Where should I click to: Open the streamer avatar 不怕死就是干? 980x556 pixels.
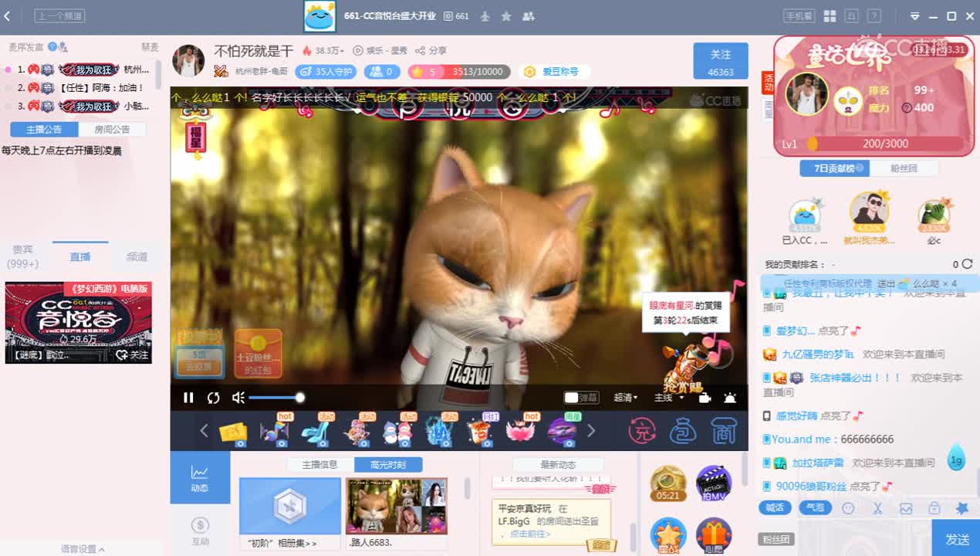188,61
